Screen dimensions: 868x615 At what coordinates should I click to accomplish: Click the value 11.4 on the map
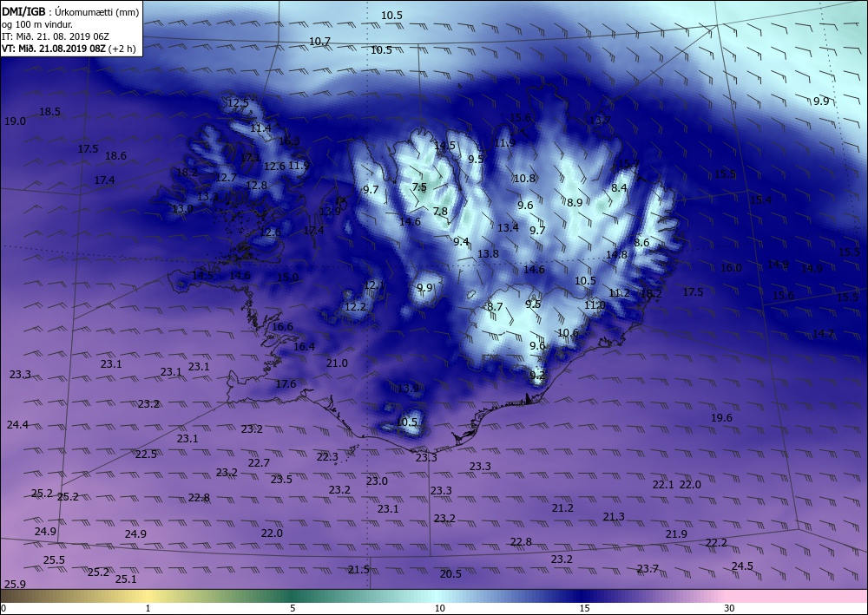pyautogui.click(x=260, y=128)
